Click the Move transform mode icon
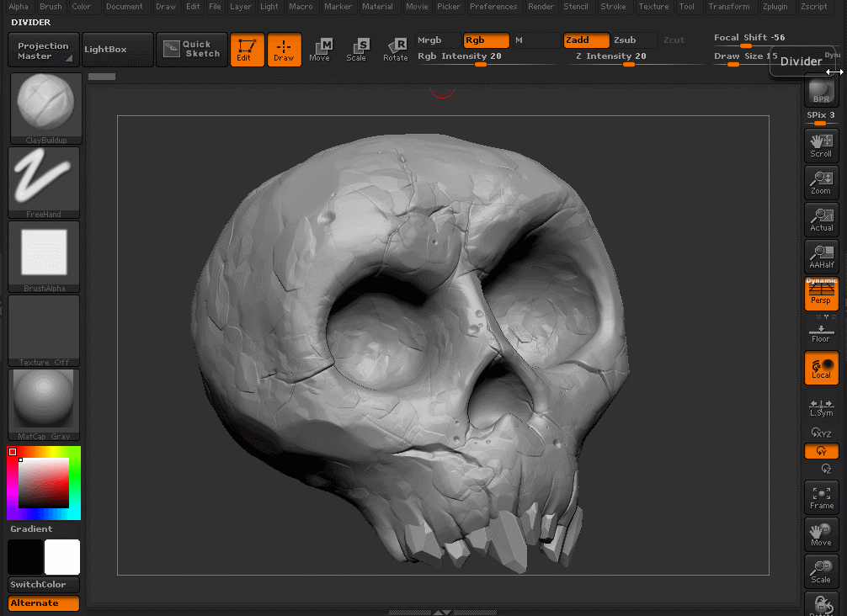This screenshot has width=847, height=616. [320, 50]
